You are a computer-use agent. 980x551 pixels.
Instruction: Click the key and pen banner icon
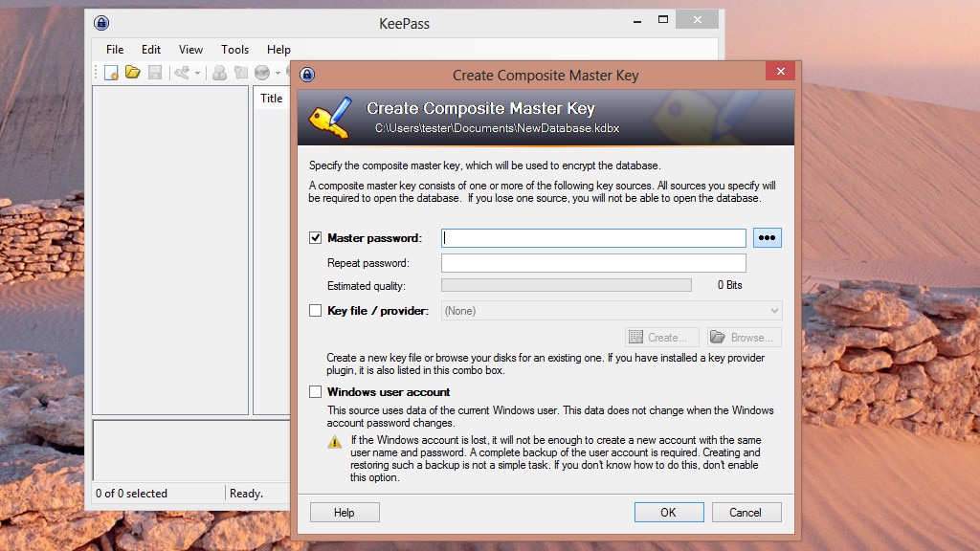click(330, 117)
